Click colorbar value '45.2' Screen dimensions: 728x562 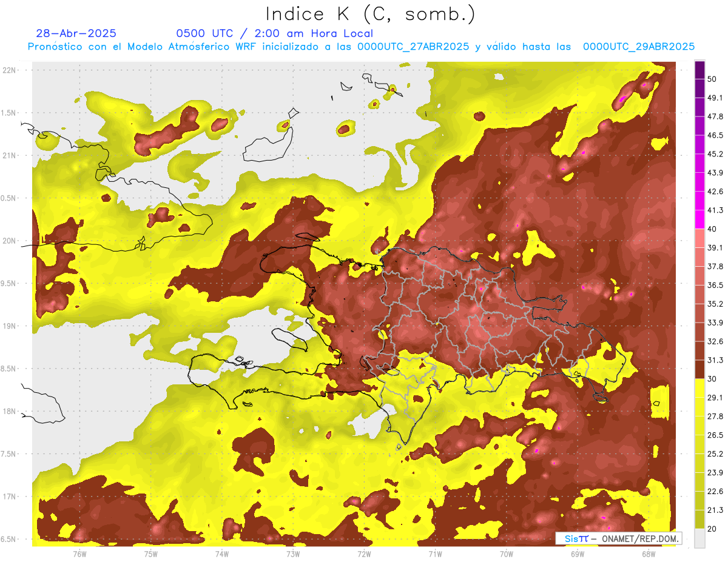pyautogui.click(x=715, y=154)
